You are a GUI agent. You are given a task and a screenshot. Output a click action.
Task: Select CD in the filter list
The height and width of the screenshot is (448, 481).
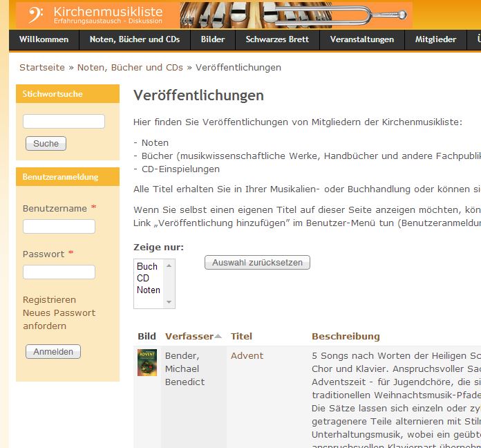[143, 278]
